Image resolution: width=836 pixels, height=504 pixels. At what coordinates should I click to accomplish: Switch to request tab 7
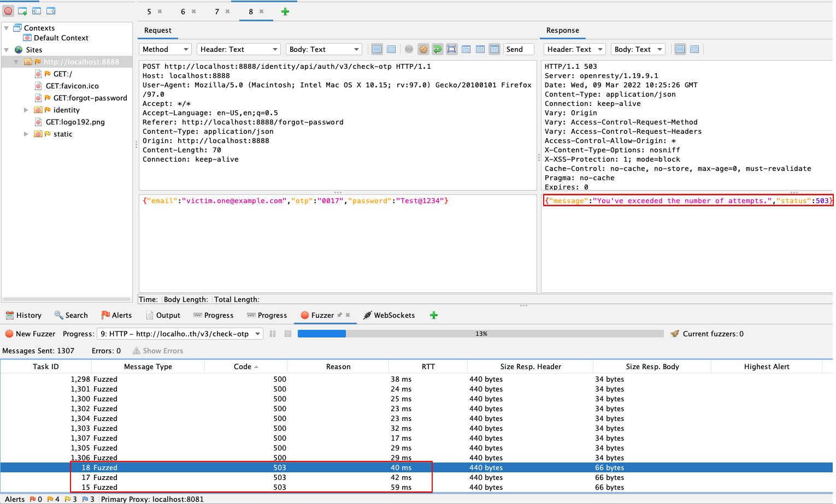[217, 11]
